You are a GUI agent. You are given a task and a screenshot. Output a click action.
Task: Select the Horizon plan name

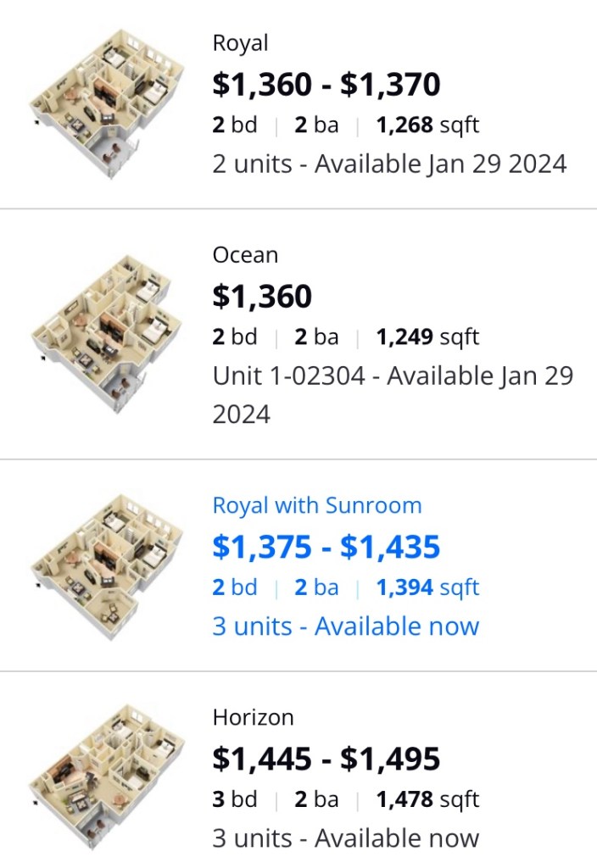253,718
